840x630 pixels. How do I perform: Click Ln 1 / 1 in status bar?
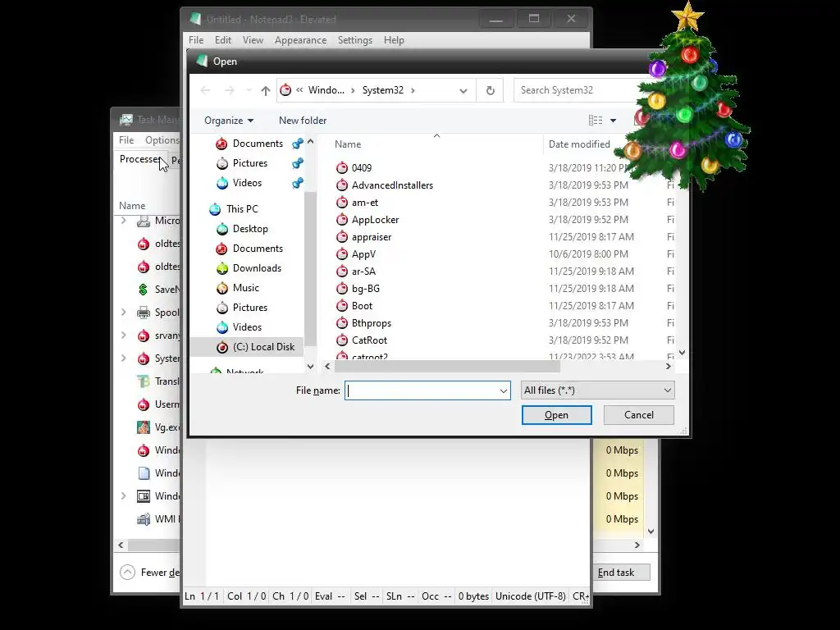pyautogui.click(x=203, y=596)
